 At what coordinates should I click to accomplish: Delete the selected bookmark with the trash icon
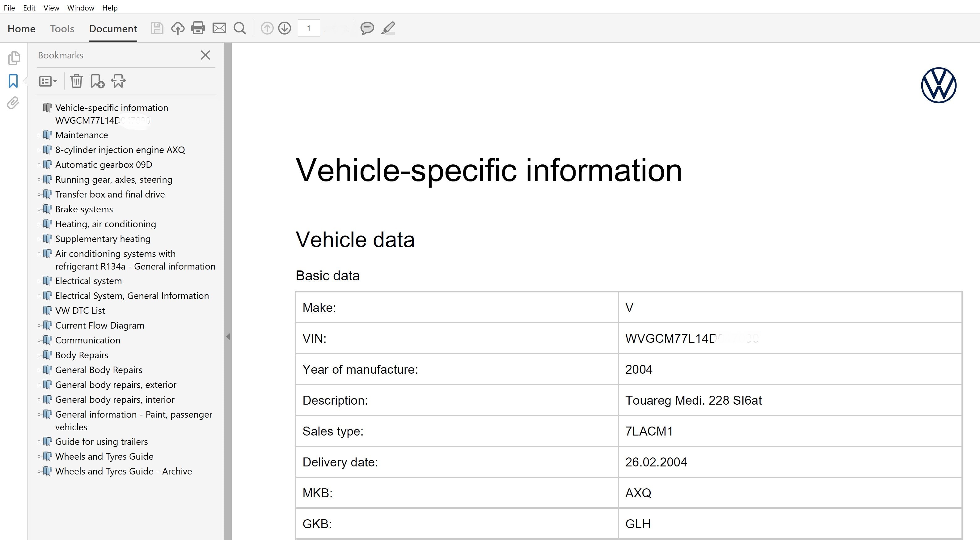pos(77,81)
